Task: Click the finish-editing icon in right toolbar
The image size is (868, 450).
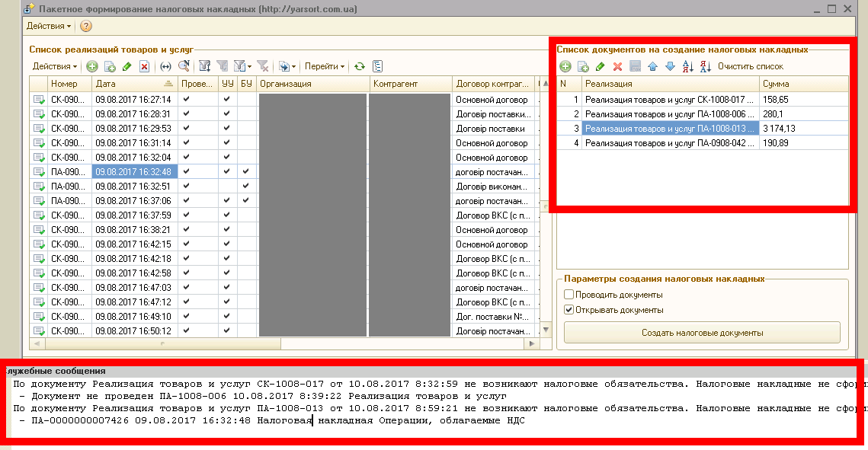Action: click(x=636, y=66)
